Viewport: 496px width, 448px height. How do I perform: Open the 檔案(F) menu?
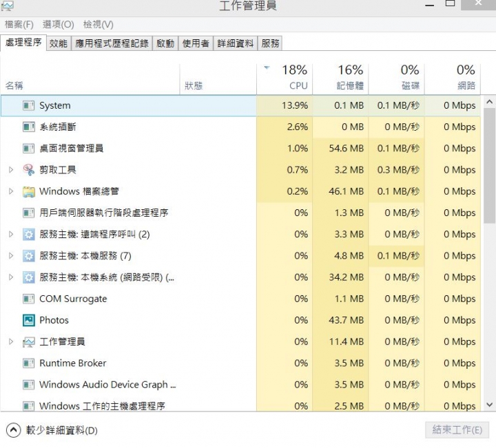(x=19, y=24)
